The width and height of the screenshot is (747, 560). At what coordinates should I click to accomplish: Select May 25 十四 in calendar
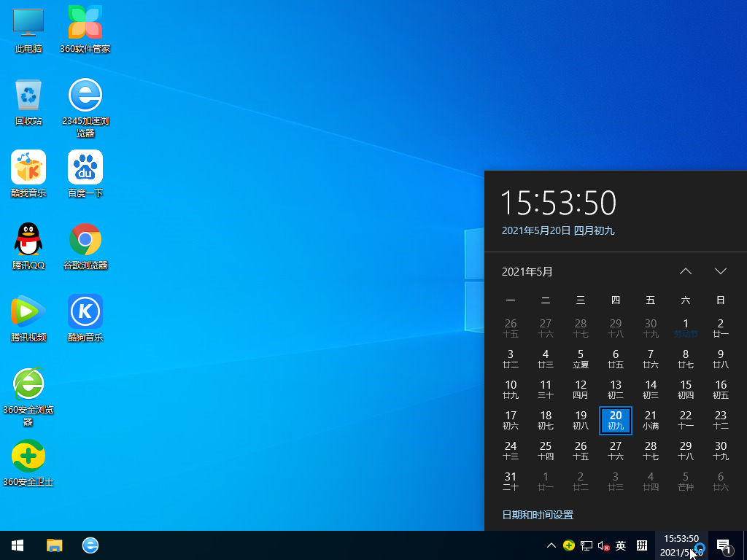pos(546,451)
